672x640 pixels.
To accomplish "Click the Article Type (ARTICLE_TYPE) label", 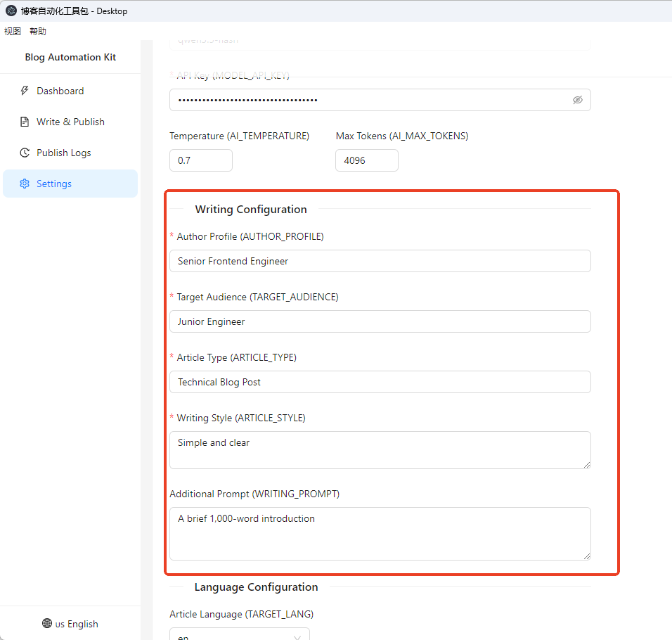I will 237,357.
